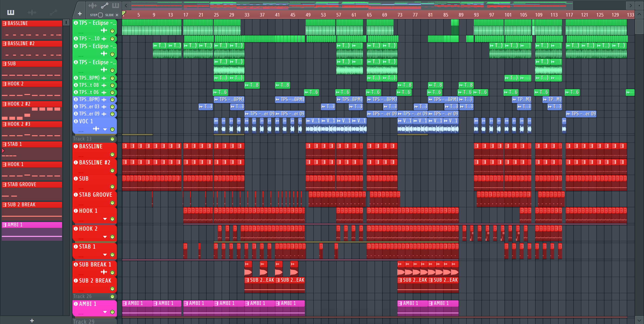
Task: Click the instrument mode icon on AMBI 1 track
Action: point(76,304)
